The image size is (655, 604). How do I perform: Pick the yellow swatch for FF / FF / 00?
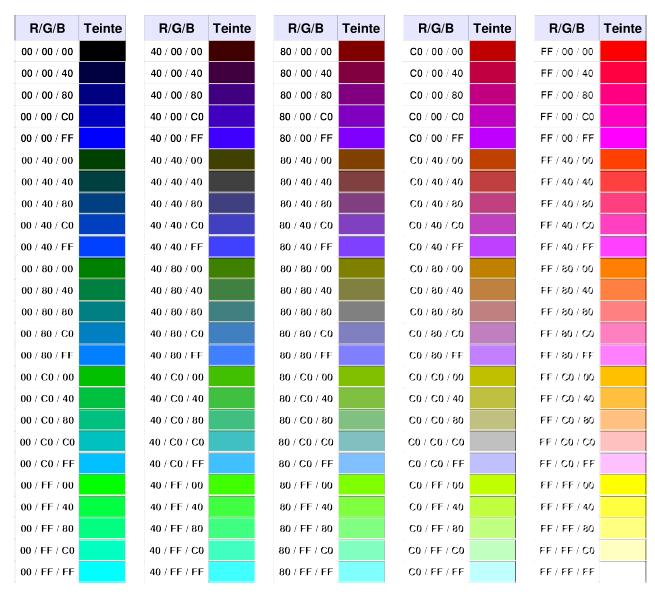coord(622,485)
